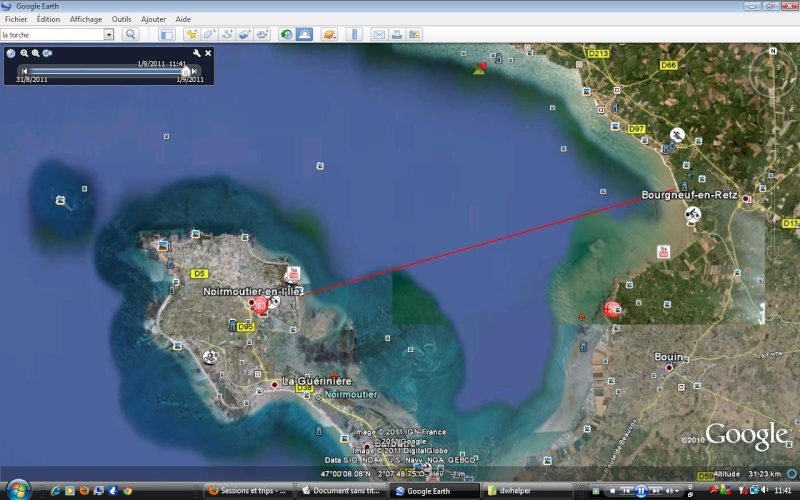Step time slider back to start
Viewport: 800px width, 500px height.
(24, 71)
